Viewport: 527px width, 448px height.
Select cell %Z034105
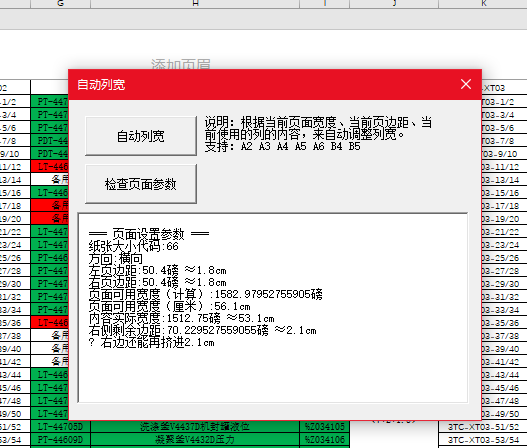point(325,427)
